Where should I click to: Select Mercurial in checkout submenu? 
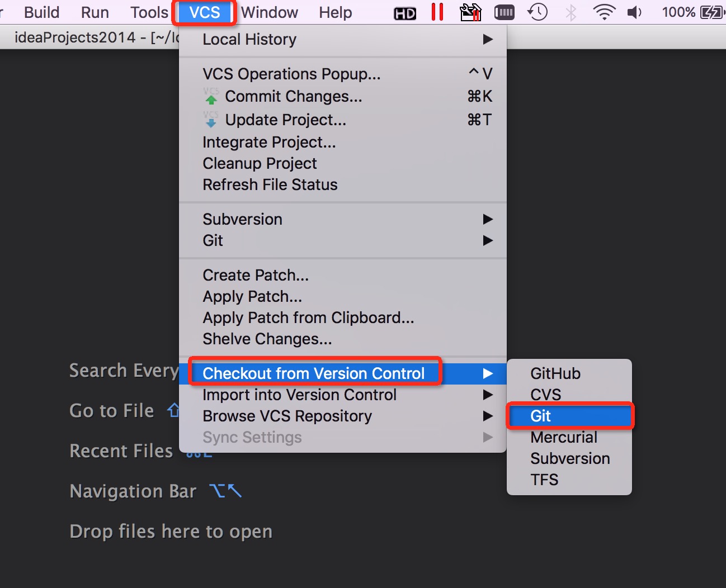click(x=569, y=437)
